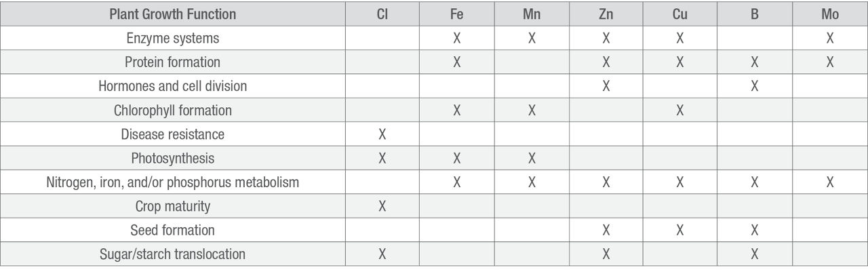Select Hormones and cell division row
868x272 pixels.
pos(172,86)
